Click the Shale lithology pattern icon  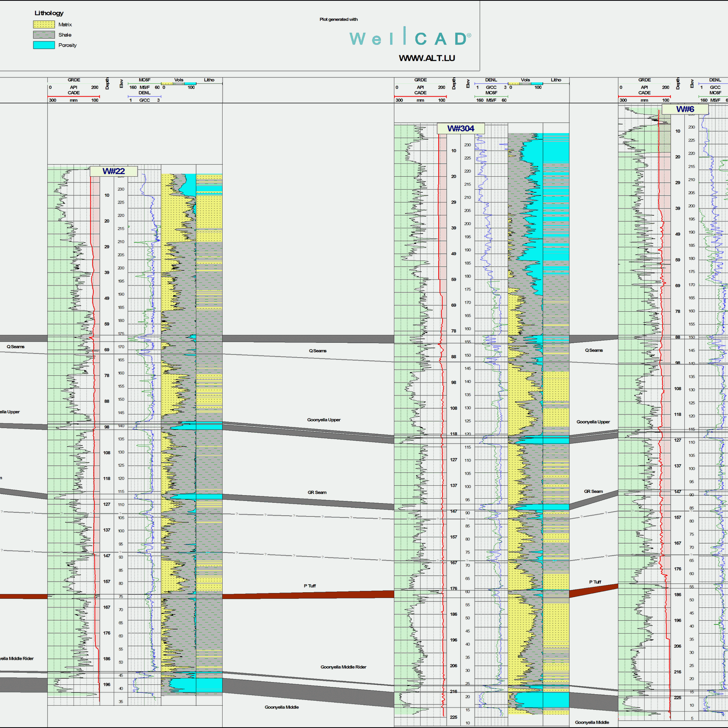pyautogui.click(x=44, y=35)
